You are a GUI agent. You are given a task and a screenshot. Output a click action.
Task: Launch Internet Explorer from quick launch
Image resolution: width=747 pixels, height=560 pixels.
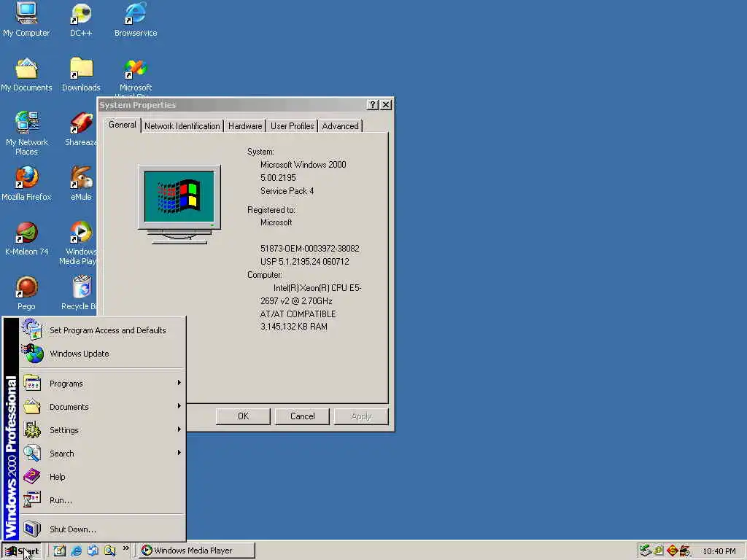[76, 551]
